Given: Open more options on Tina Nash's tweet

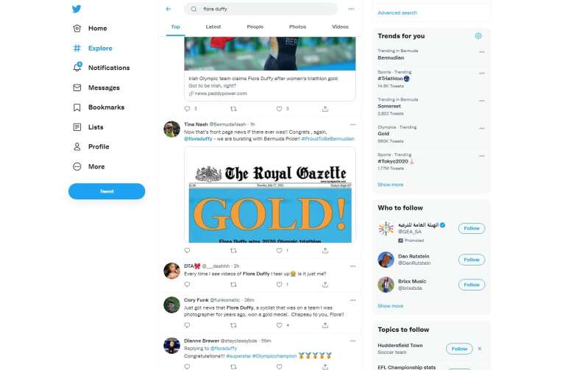Looking at the screenshot, I should (353, 124).
